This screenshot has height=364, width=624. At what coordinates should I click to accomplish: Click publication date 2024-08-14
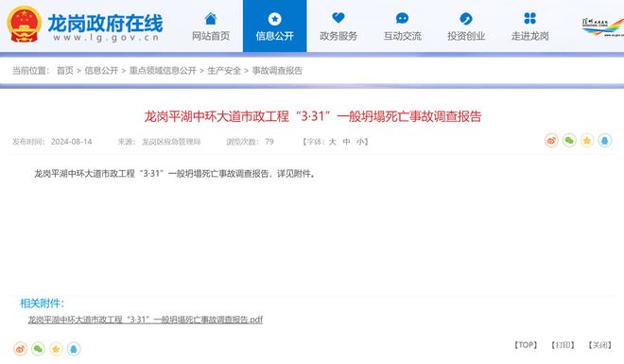coord(71,142)
